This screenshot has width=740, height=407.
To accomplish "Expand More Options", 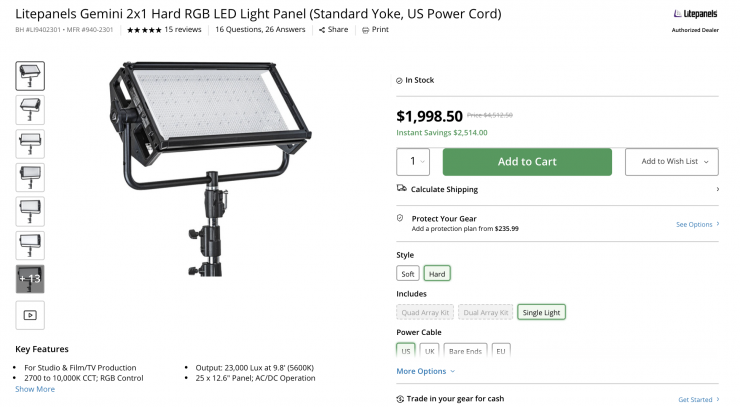I will coord(425,371).
